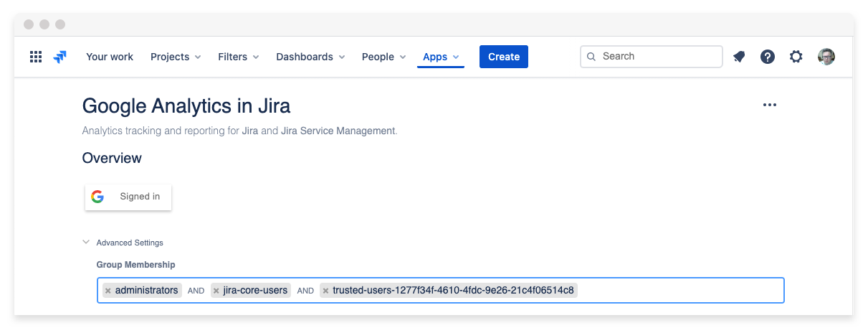Image resolution: width=868 pixels, height=333 pixels.
Task: Click the Google Analytics in Jira heading
Action: (x=186, y=106)
